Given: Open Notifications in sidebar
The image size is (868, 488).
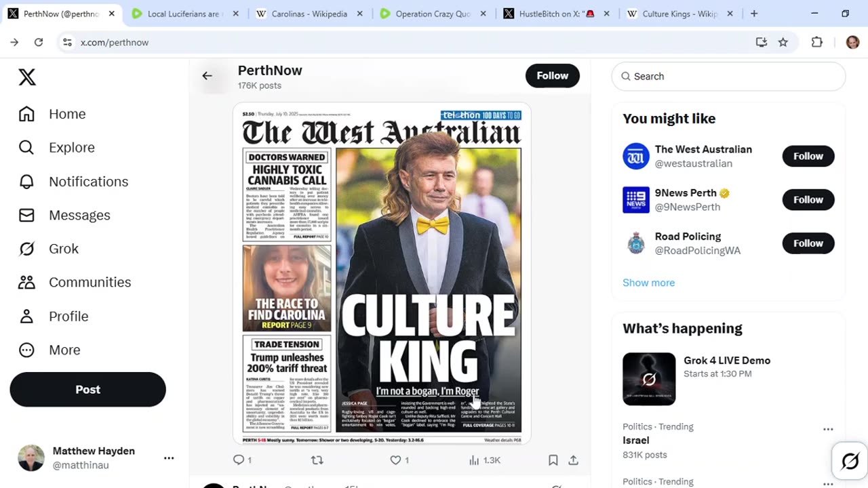Looking at the screenshot, I should (x=73, y=182).
